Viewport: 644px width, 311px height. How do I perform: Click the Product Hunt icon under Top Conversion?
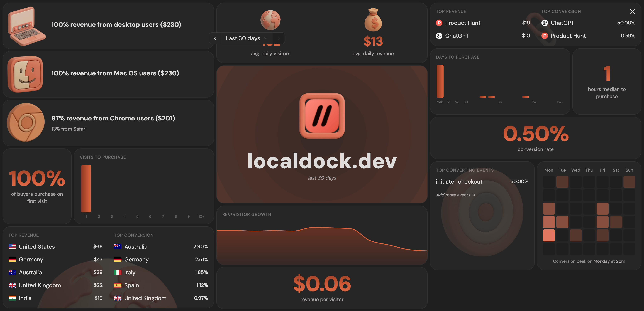pos(545,36)
